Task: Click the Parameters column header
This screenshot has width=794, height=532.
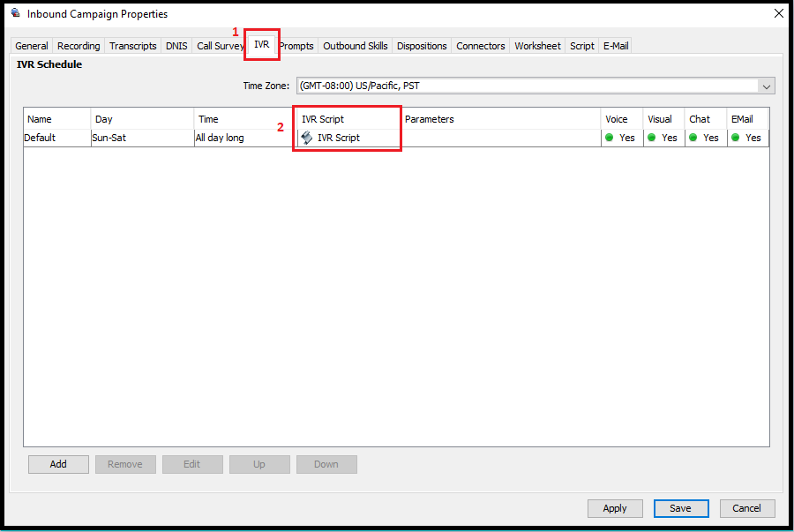Action: (x=501, y=119)
